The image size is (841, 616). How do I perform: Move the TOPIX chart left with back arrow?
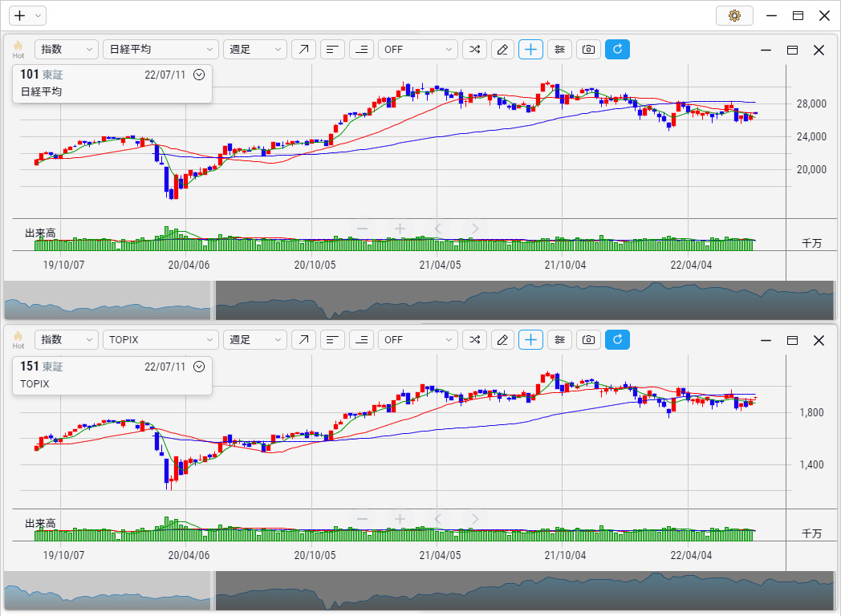(437, 519)
